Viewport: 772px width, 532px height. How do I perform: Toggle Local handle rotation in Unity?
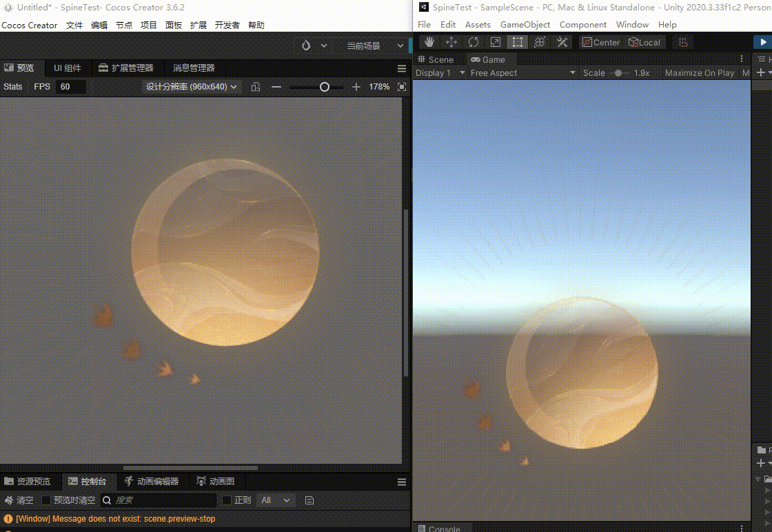click(x=644, y=42)
